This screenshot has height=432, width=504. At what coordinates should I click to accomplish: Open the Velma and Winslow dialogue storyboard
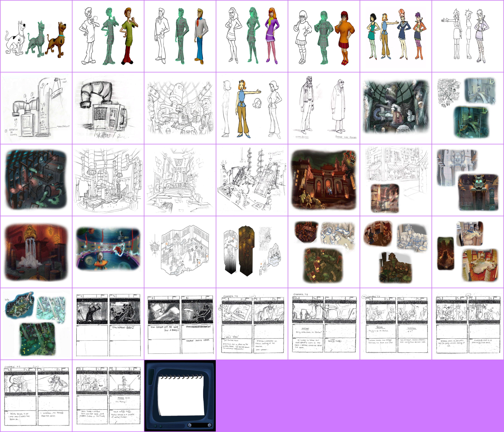(396, 324)
